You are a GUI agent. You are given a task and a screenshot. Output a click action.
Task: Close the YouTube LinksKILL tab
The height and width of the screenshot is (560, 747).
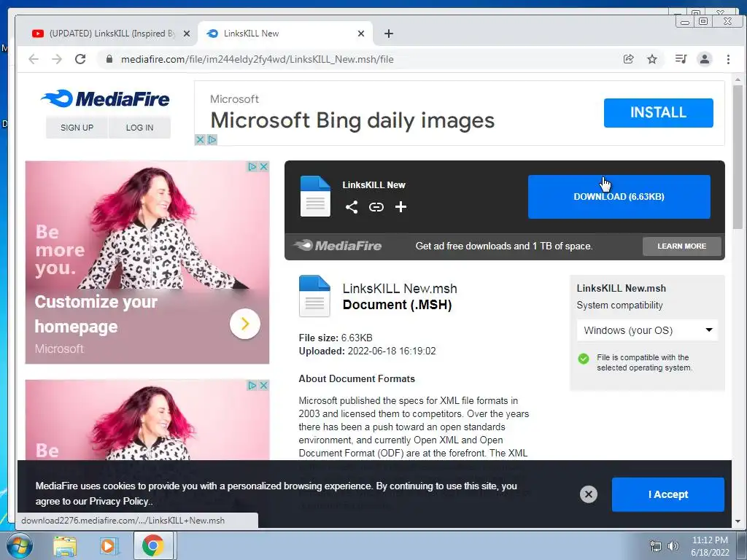(187, 34)
